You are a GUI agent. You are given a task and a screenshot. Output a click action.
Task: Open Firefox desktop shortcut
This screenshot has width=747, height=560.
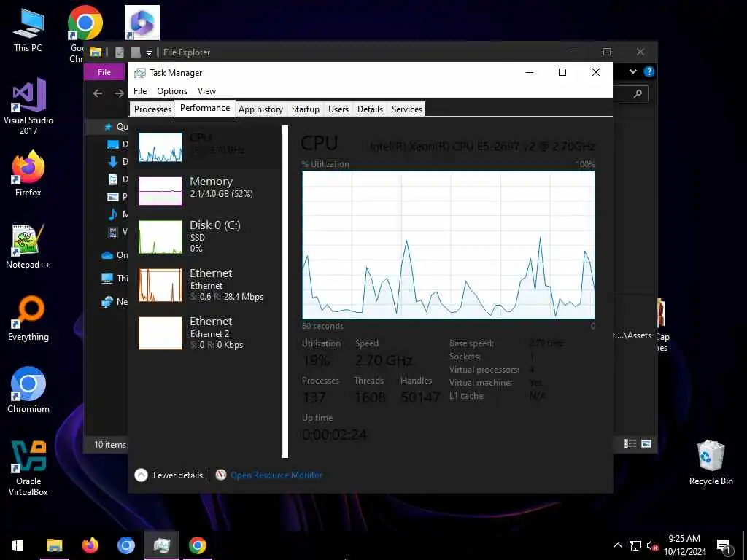coord(28,174)
